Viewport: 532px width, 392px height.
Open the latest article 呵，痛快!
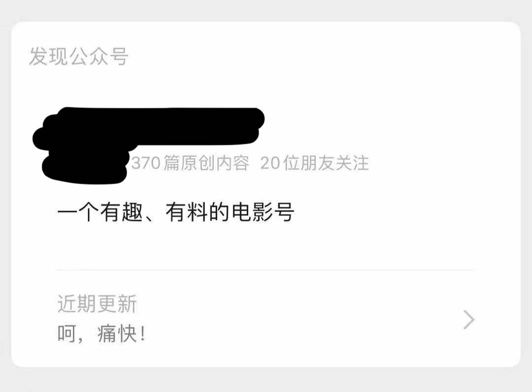101,334
